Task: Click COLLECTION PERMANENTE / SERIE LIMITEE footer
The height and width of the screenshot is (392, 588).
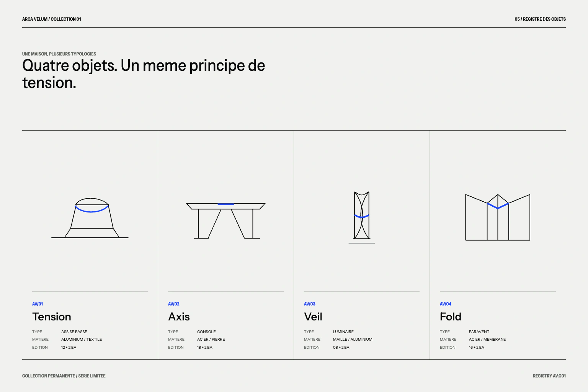Action: [x=64, y=376]
